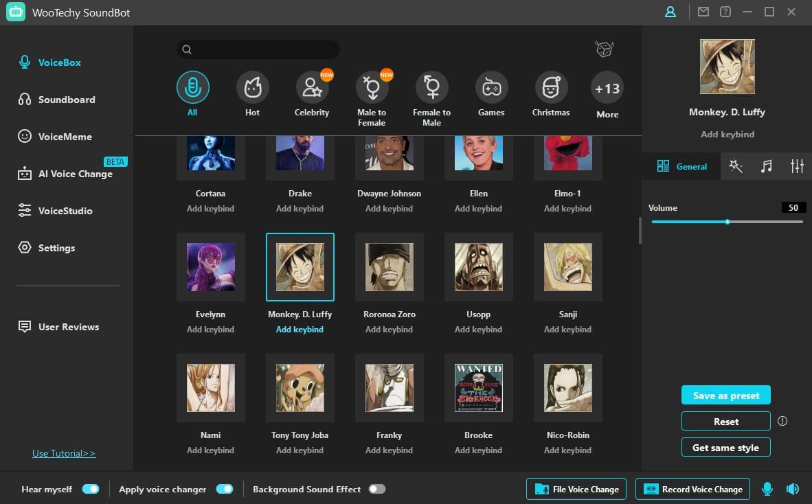Choose the Games category icon
The height and width of the screenshot is (504, 812).
[x=491, y=88]
